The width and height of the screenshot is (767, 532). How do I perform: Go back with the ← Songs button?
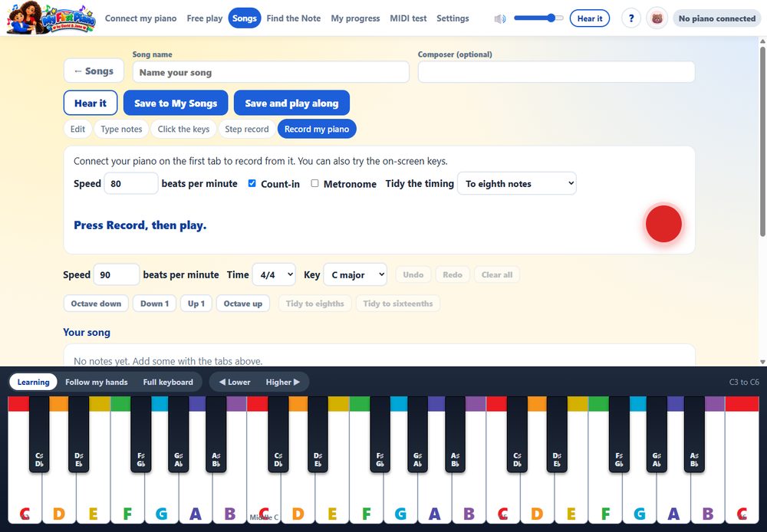tap(94, 71)
